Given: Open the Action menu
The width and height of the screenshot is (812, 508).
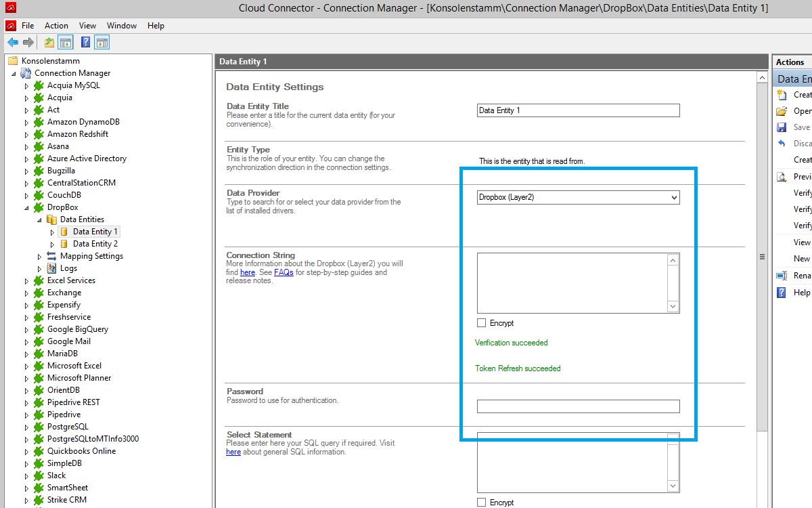Looking at the screenshot, I should (56, 26).
